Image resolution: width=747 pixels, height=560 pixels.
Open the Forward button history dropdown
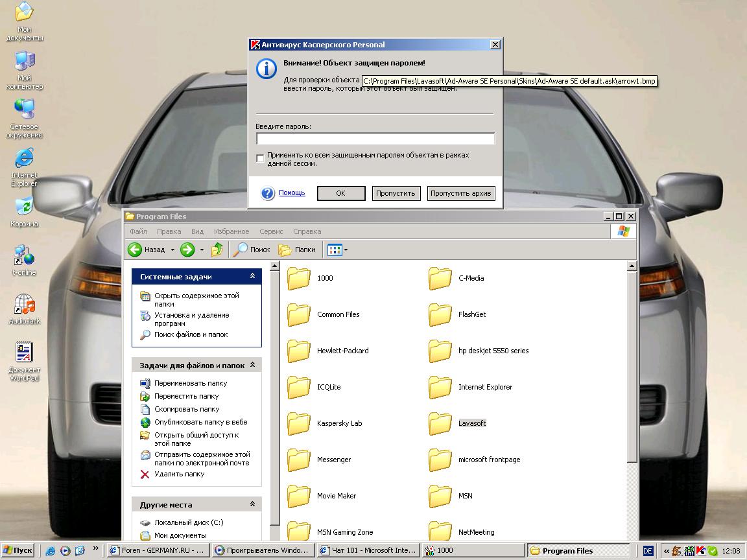(202, 250)
